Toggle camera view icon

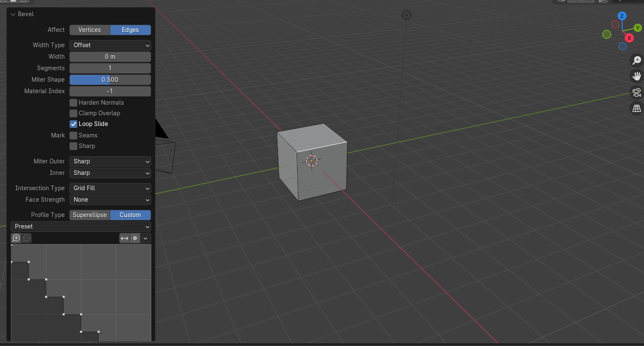click(637, 92)
